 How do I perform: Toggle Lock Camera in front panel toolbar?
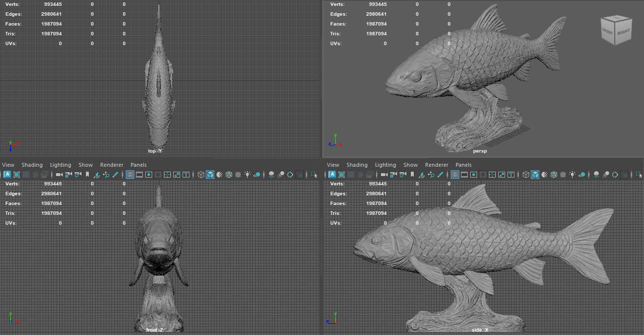coord(68,174)
